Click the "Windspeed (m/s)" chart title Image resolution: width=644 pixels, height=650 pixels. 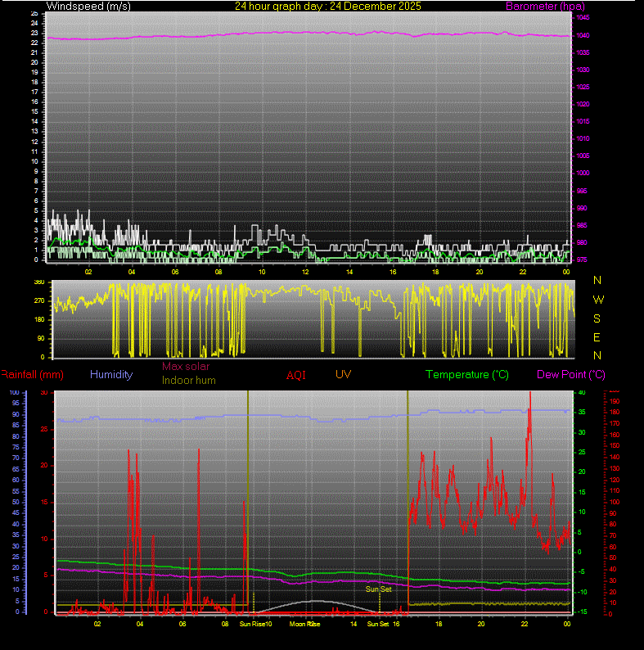[x=88, y=7]
